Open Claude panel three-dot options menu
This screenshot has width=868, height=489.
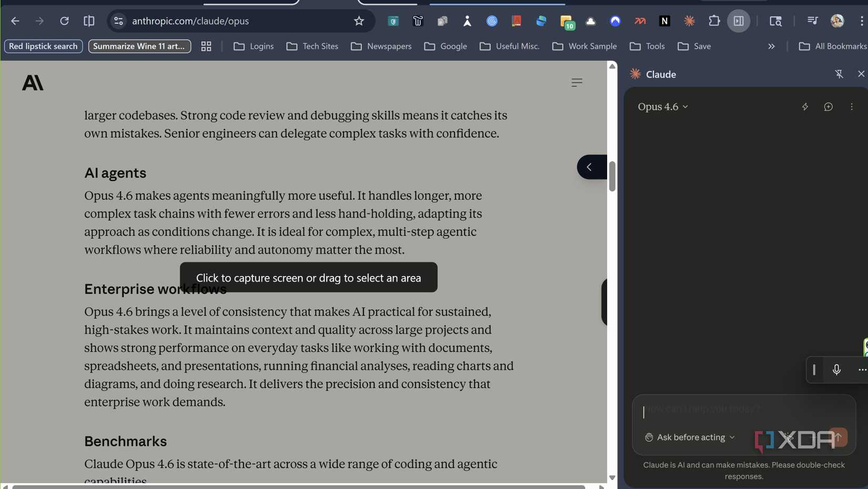tap(852, 107)
